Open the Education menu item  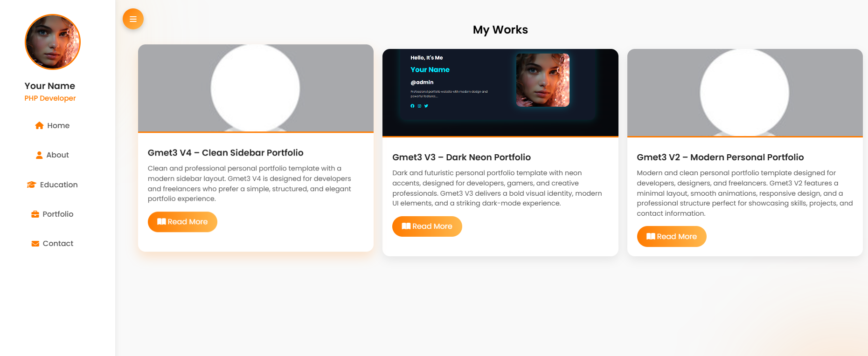[x=52, y=185]
